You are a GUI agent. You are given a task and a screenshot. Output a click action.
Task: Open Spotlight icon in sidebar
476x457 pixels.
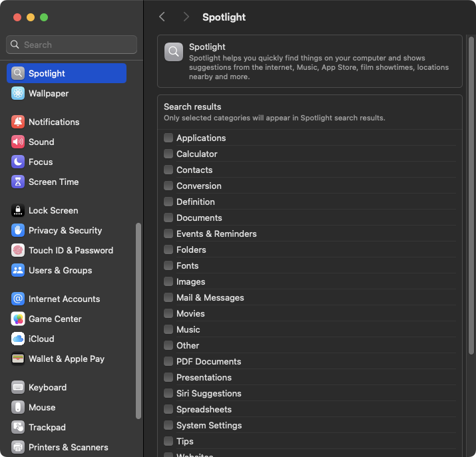pyautogui.click(x=18, y=73)
